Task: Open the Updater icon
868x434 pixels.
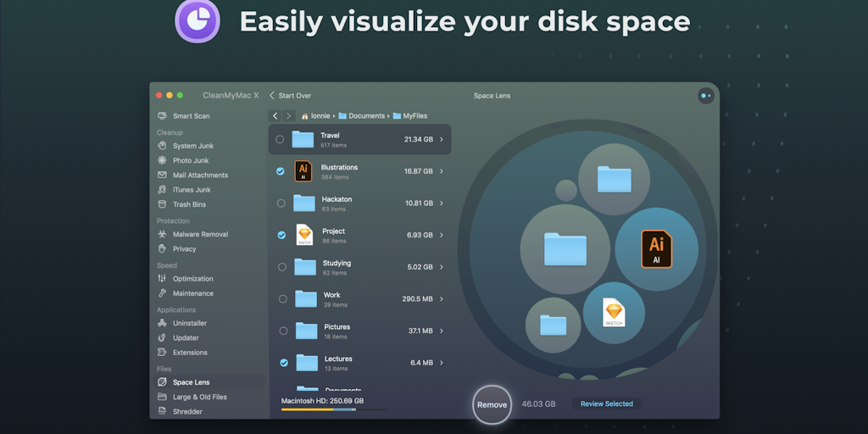Action: [162, 337]
